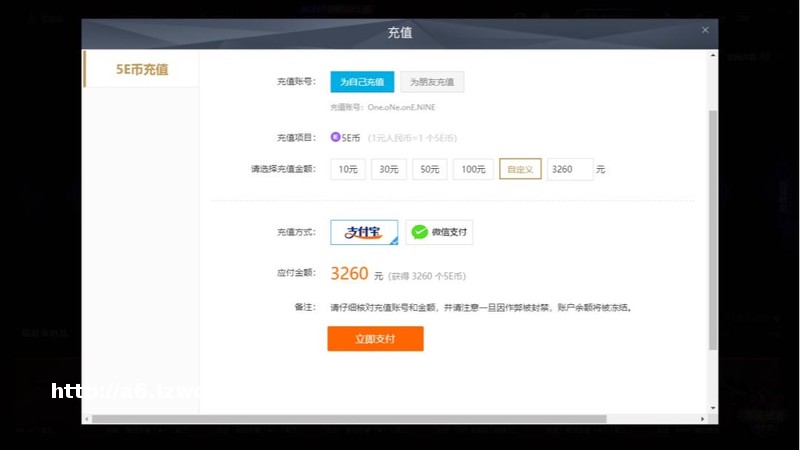The width and height of the screenshot is (800, 450).
Task: Click the 支付宝 Alipay logo
Action: click(x=364, y=232)
